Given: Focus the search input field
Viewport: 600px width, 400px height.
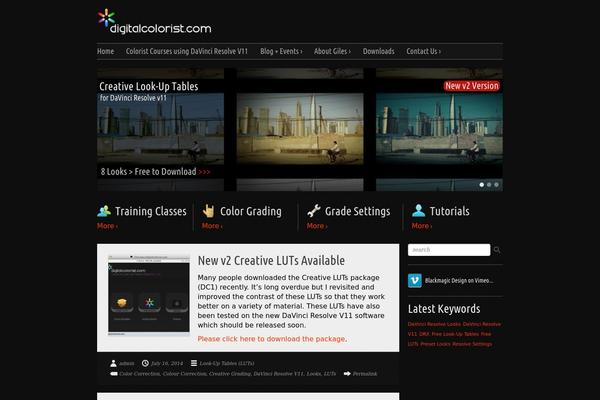Looking at the screenshot, I should point(449,250).
